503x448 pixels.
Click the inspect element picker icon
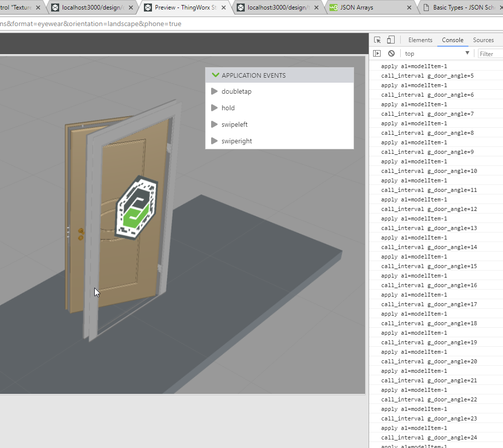[x=378, y=40]
